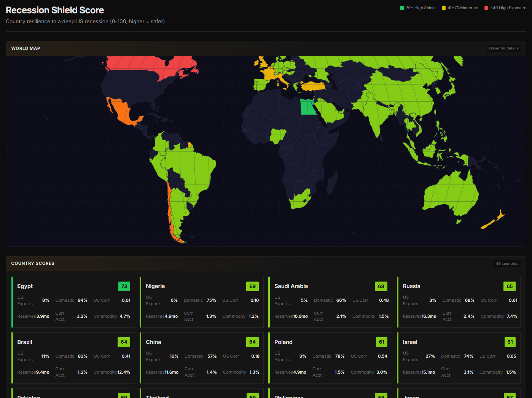Click the 49 countries count badge
The image size is (532, 398).
coord(507,264)
